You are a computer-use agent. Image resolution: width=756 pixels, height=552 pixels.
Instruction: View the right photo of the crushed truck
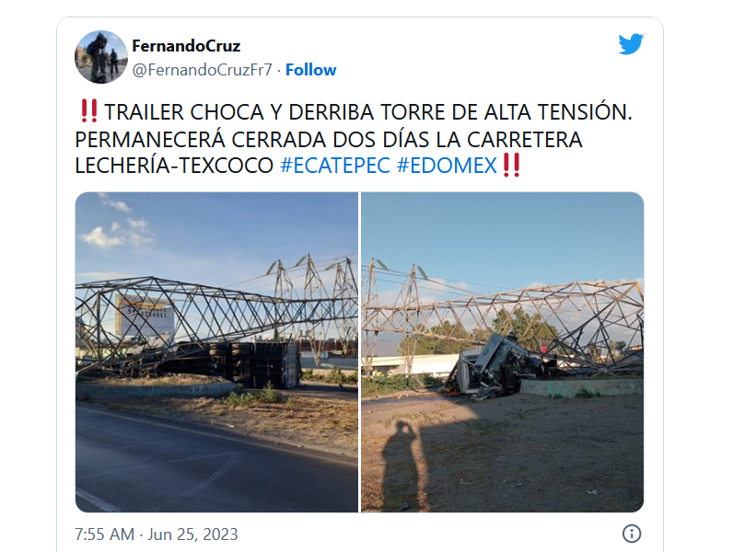503,352
